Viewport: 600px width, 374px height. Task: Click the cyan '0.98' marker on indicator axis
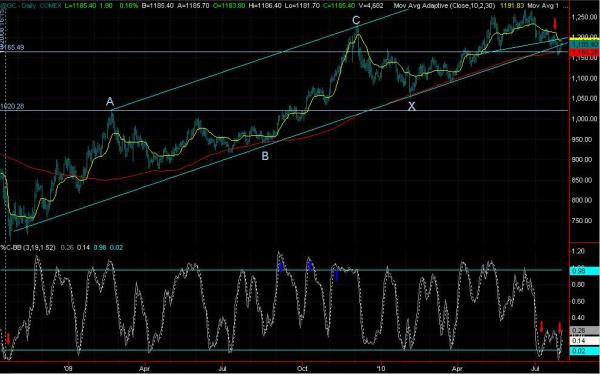click(x=585, y=271)
